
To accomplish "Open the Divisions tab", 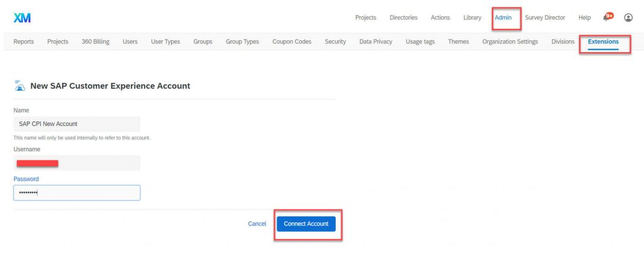I will [x=563, y=42].
